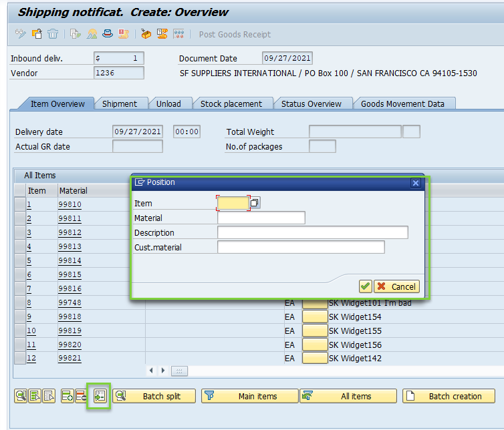Click the delivery time field showing 00:00
The width and height of the screenshot is (504, 430).
[x=186, y=132]
